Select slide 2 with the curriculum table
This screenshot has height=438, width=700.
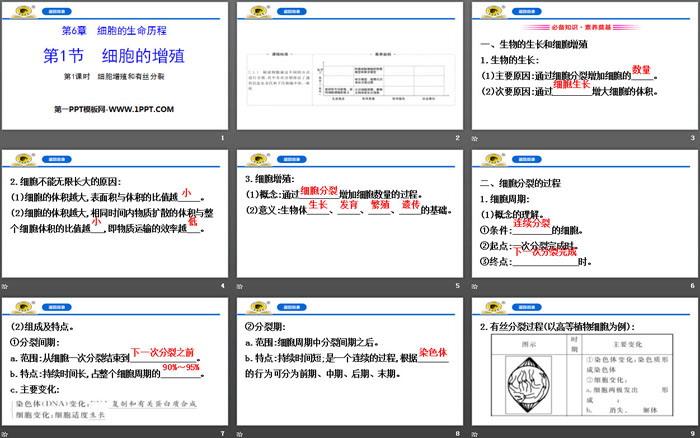(350, 66)
